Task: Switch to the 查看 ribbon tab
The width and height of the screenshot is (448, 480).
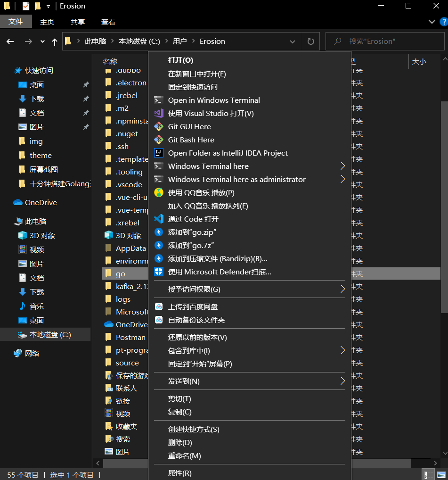Action: coord(108,22)
